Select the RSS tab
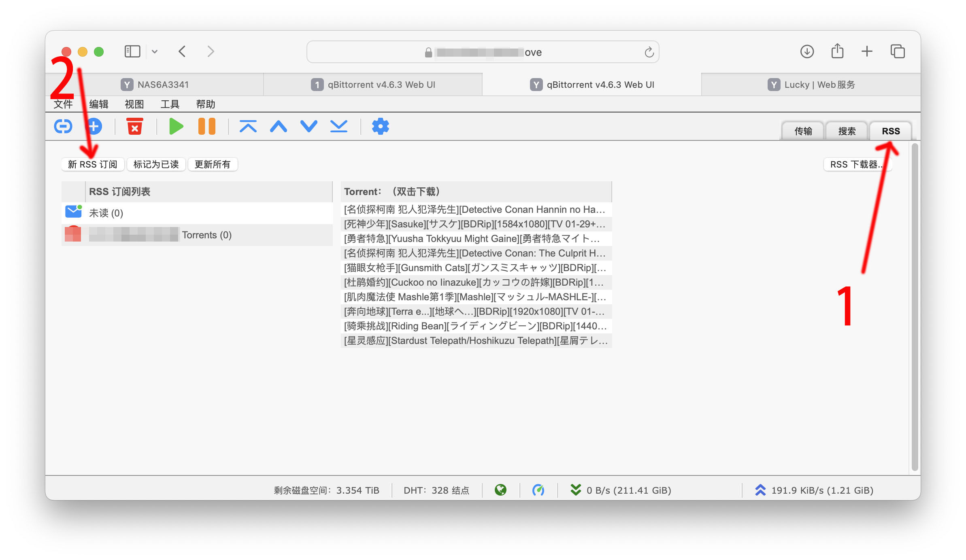This screenshot has width=966, height=560. point(891,131)
